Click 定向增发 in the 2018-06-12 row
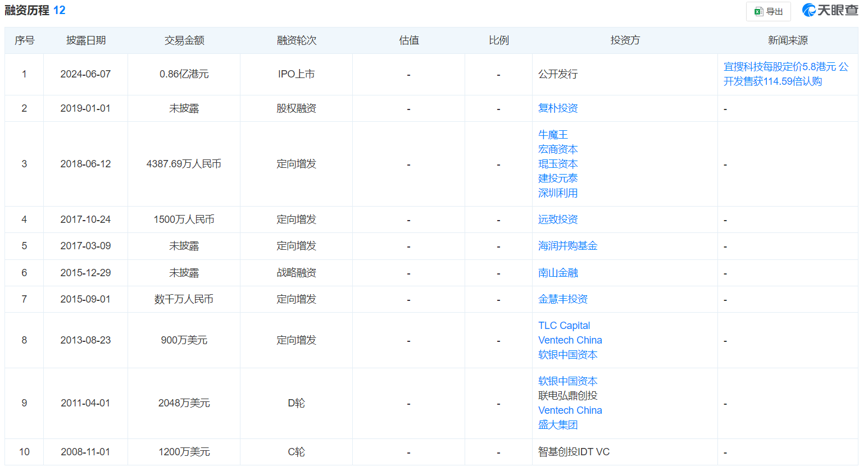868x471 pixels. click(x=297, y=164)
